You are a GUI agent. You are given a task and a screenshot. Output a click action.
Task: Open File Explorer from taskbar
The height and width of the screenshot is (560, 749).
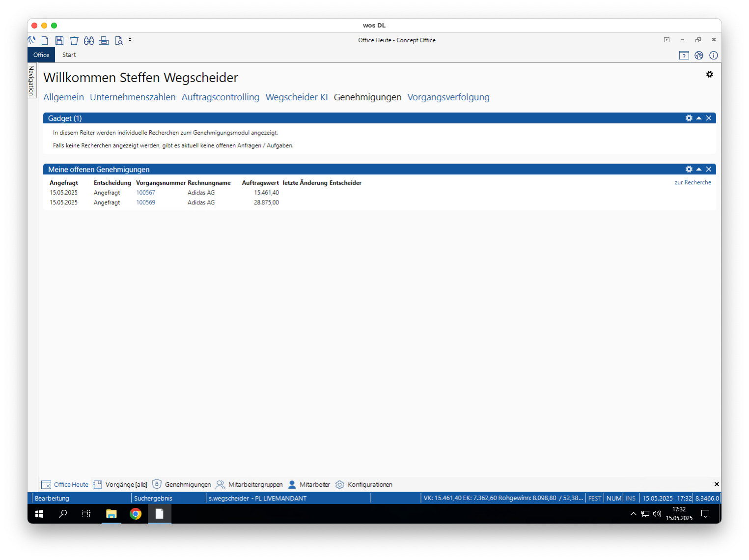pyautogui.click(x=111, y=514)
